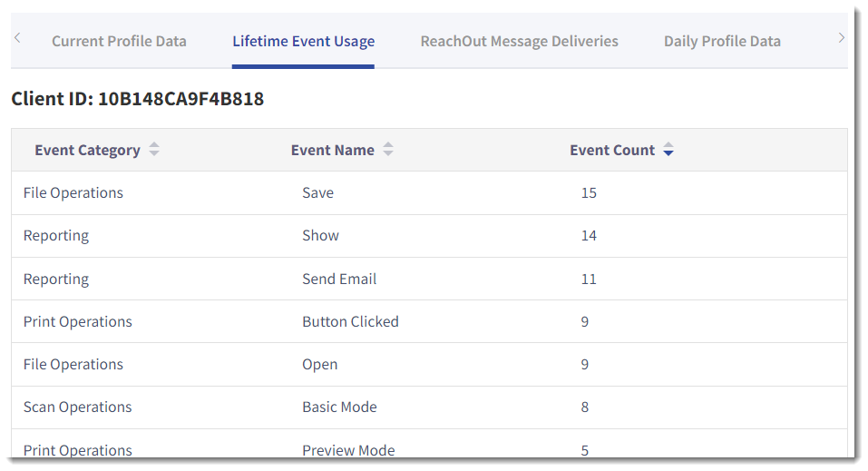This screenshot has width=868, height=471.
Task: Click the Open event name
Action: pyautogui.click(x=320, y=365)
